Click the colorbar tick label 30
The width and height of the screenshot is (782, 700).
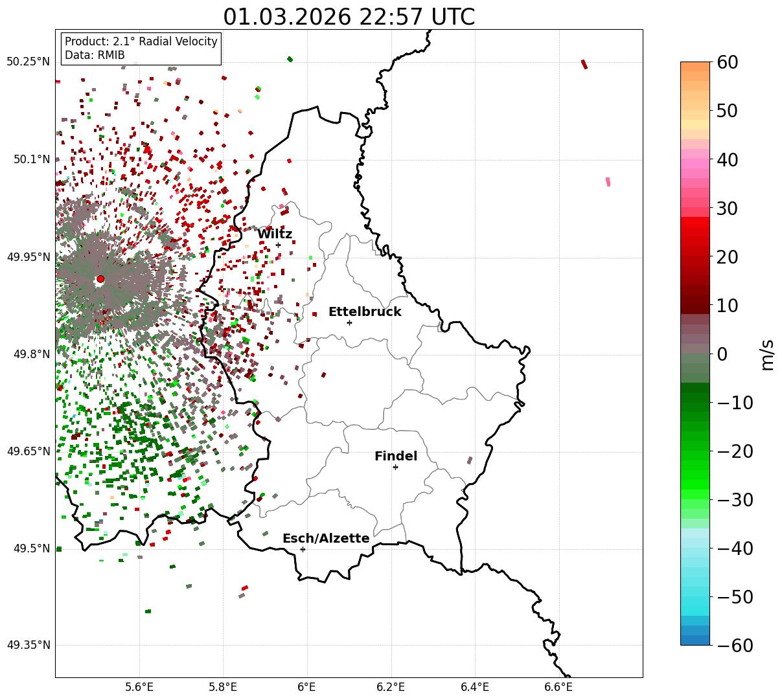[x=727, y=208]
